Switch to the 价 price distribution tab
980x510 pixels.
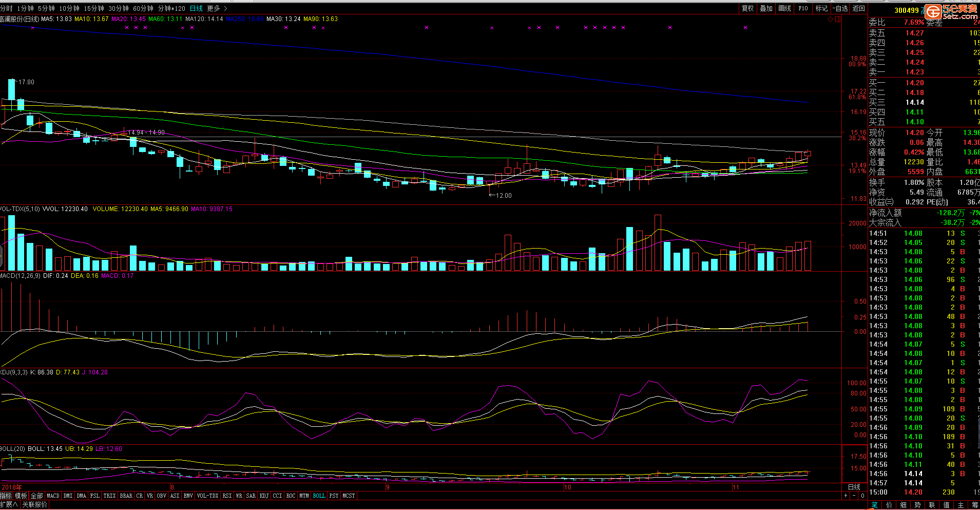click(x=889, y=505)
